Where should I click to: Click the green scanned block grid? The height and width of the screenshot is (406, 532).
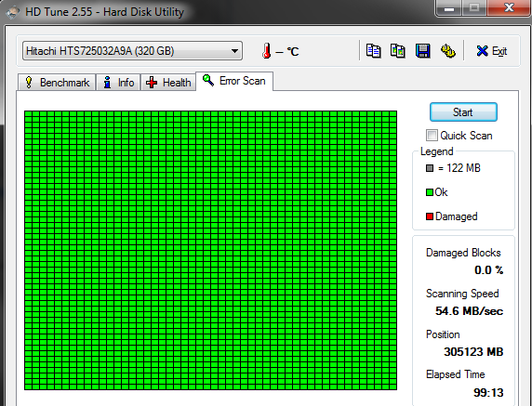pyautogui.click(x=211, y=250)
